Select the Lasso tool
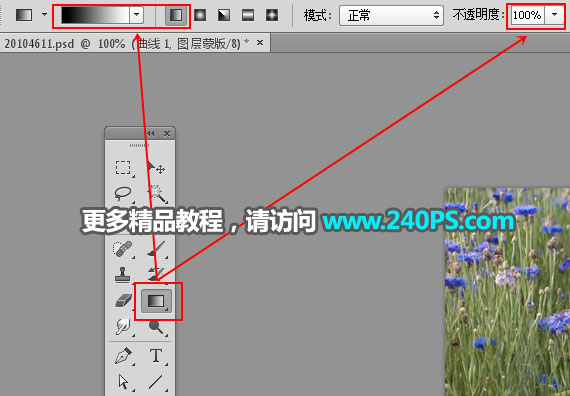Screen dimensions: 570x396 [x=123, y=193]
